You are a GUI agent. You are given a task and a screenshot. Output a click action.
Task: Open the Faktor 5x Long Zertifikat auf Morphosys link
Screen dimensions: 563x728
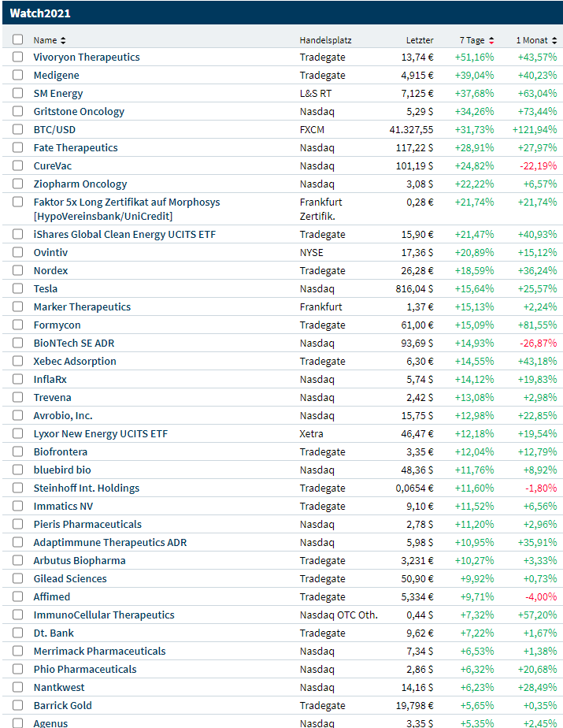(x=126, y=202)
